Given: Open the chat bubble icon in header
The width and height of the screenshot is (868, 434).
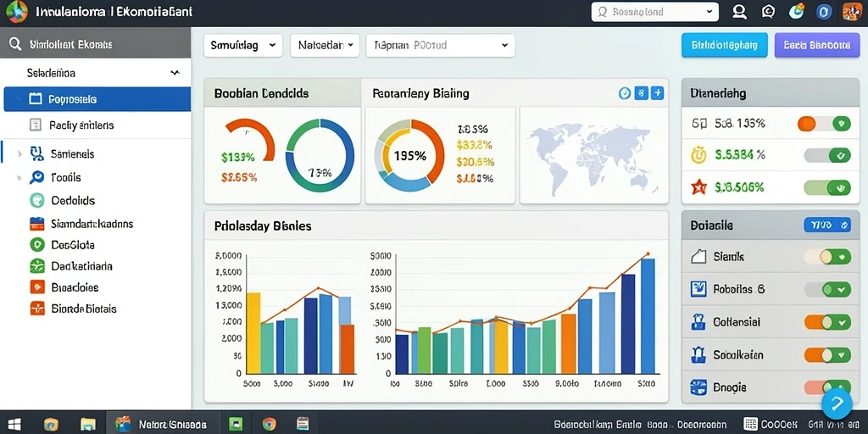Looking at the screenshot, I should [x=768, y=12].
